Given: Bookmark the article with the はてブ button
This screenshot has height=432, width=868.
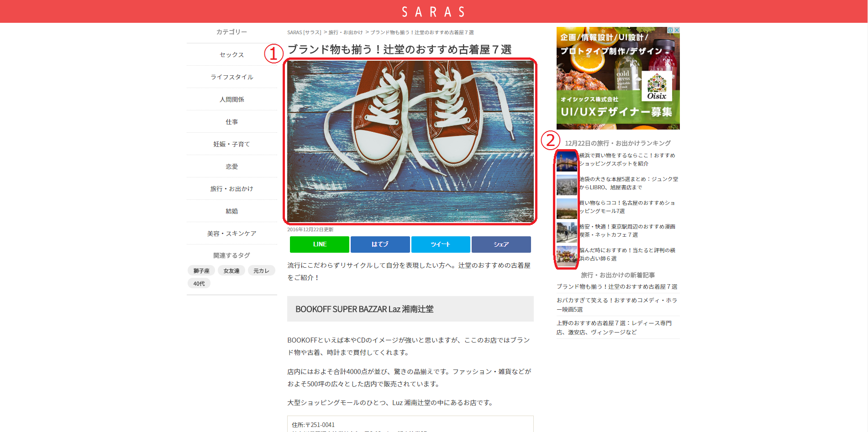Looking at the screenshot, I should tap(380, 245).
